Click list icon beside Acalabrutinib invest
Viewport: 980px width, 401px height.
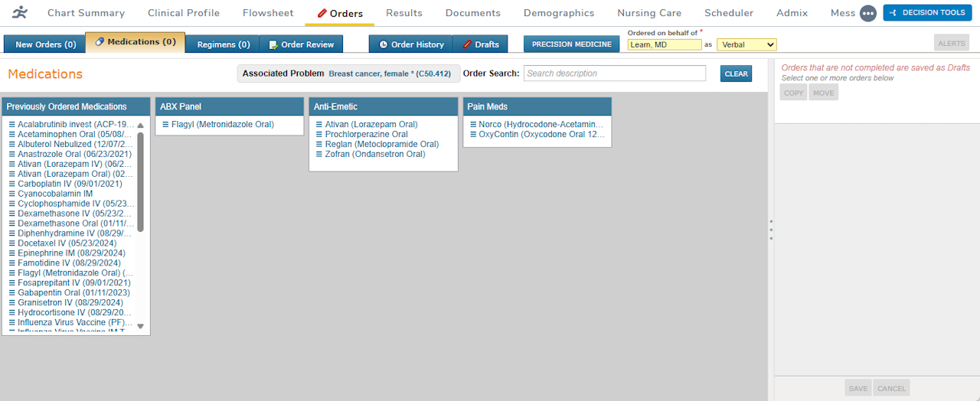11,124
